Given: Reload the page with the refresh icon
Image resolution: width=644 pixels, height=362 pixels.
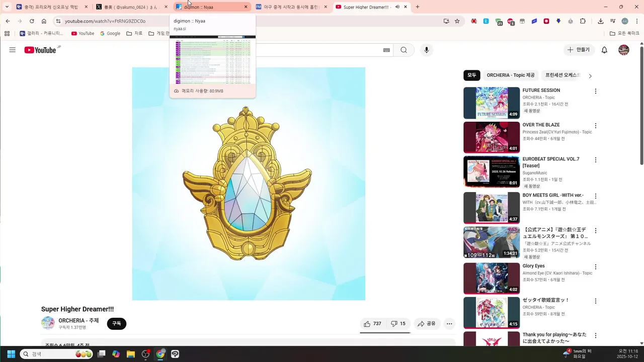Looking at the screenshot, I should [32, 21].
